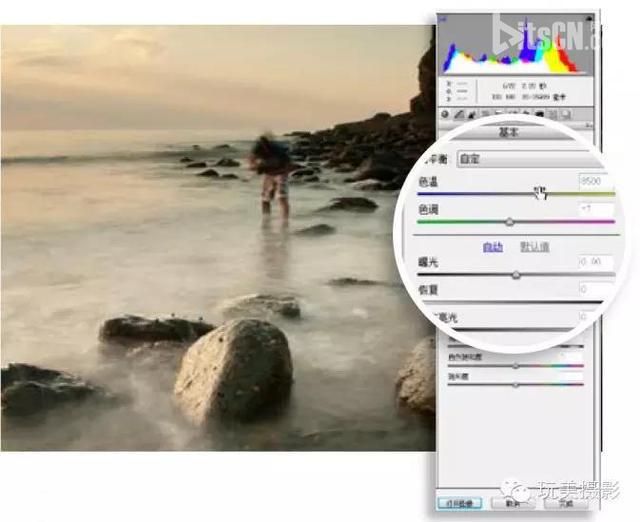Viewport: 640px width, 522px height.
Task: Open the Split Toning panel icon
Action: (x=499, y=112)
